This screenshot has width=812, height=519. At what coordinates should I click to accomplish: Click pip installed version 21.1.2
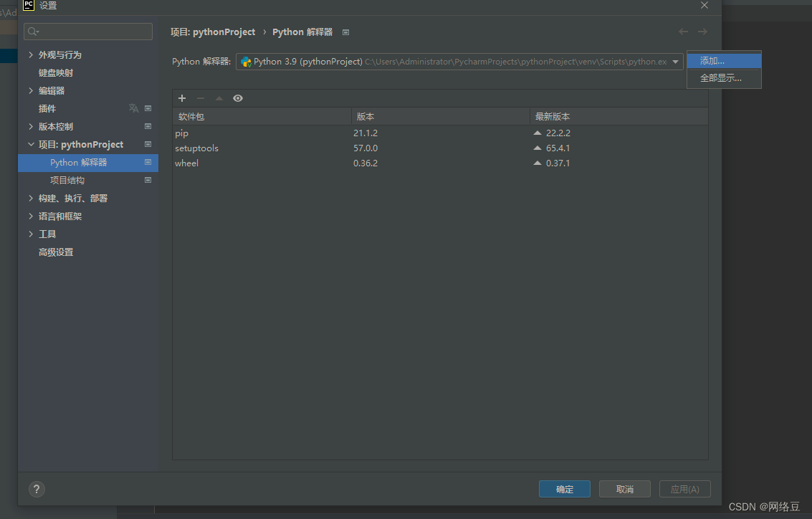(x=366, y=133)
